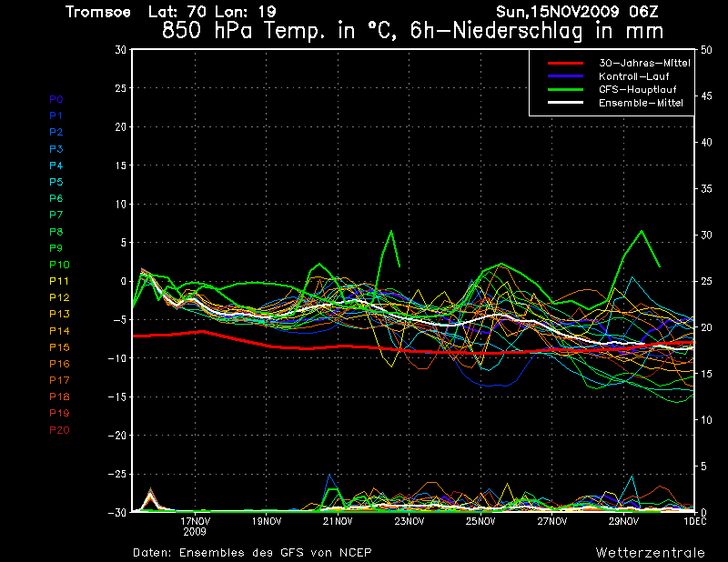Click ensemble member label P4
The image size is (728, 562).
point(56,166)
